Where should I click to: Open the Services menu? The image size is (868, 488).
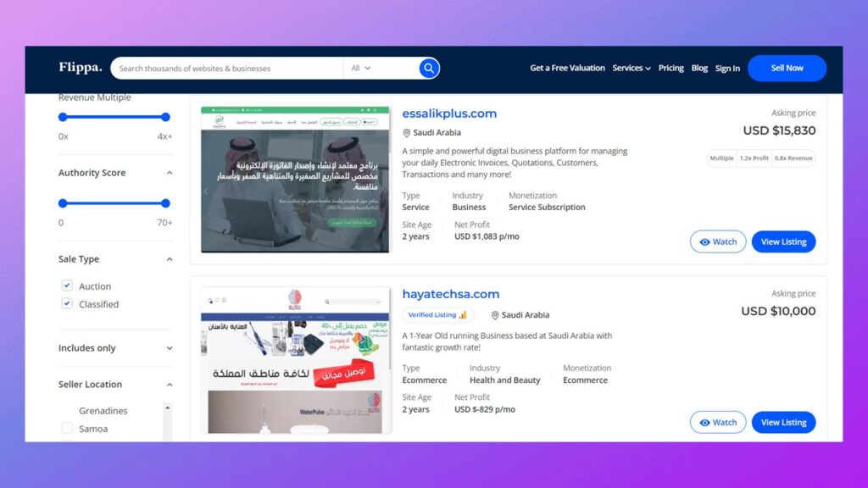click(x=631, y=68)
